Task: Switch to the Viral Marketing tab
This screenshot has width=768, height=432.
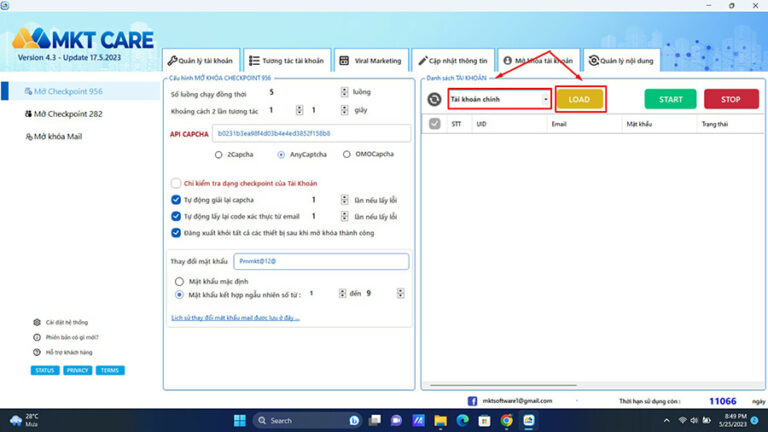Action: pyautogui.click(x=370, y=60)
